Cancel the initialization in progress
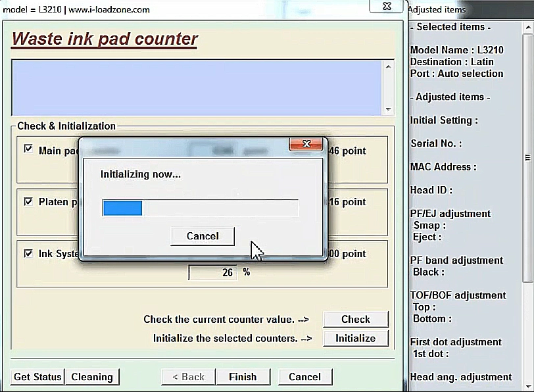Viewport: 534px width, 392px height. [x=202, y=236]
